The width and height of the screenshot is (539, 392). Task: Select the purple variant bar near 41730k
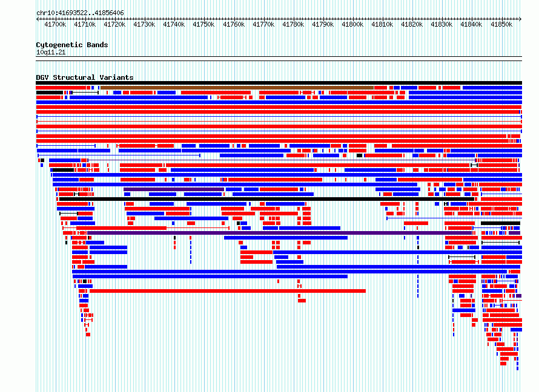pyautogui.click(x=174, y=189)
